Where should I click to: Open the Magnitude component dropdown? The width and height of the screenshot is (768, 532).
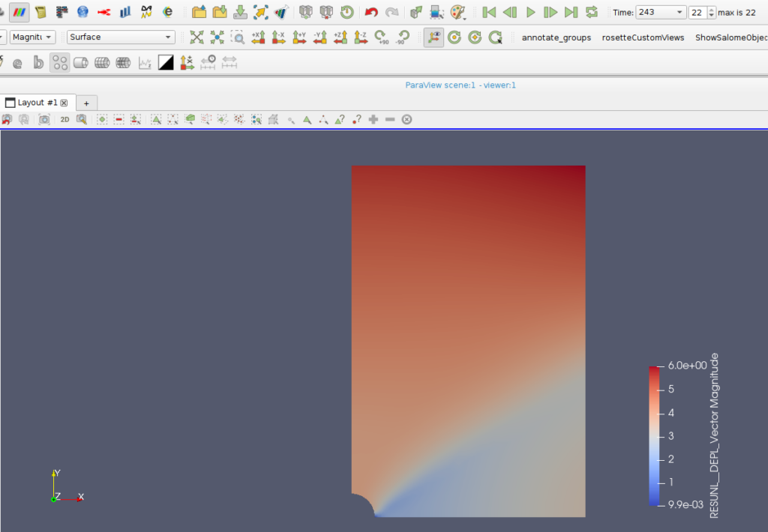point(33,37)
